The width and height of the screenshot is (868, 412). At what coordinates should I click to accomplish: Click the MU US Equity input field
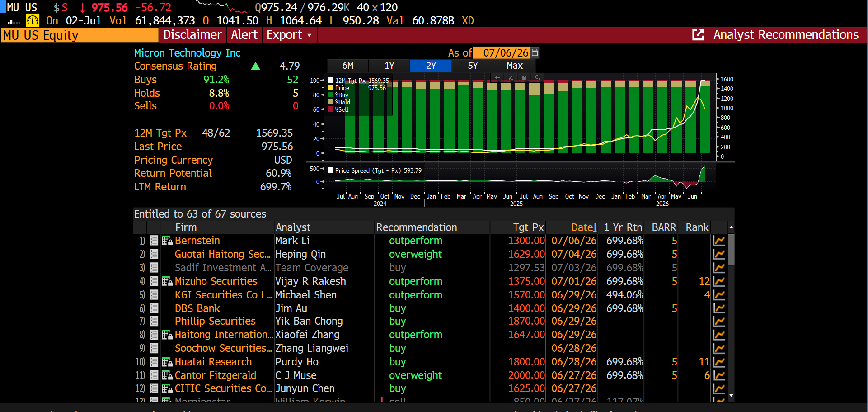(80, 35)
